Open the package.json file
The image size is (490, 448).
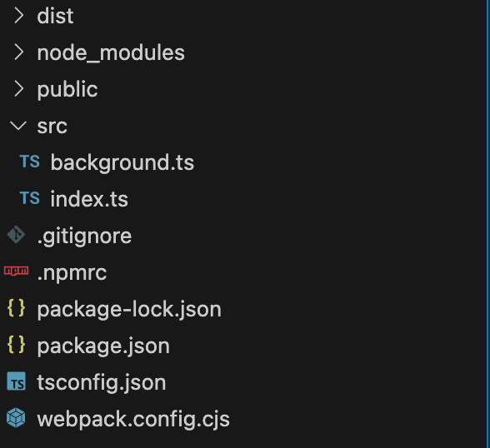coord(103,346)
